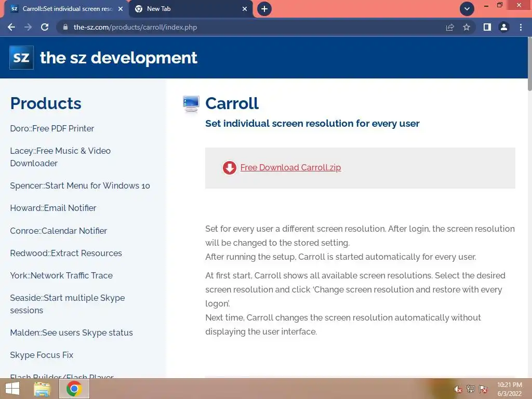The image size is (532, 399).
Task: Click the network tray icon
Action: (x=471, y=389)
